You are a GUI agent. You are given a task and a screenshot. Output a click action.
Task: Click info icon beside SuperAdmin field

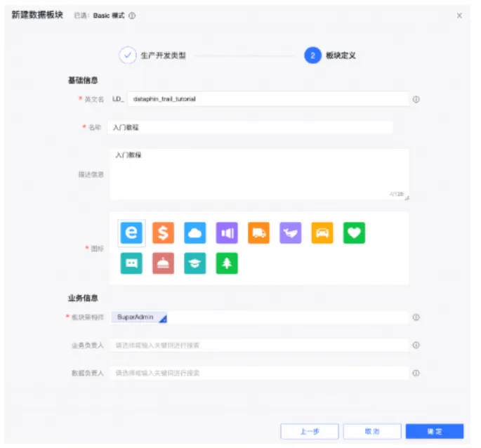[x=416, y=317]
